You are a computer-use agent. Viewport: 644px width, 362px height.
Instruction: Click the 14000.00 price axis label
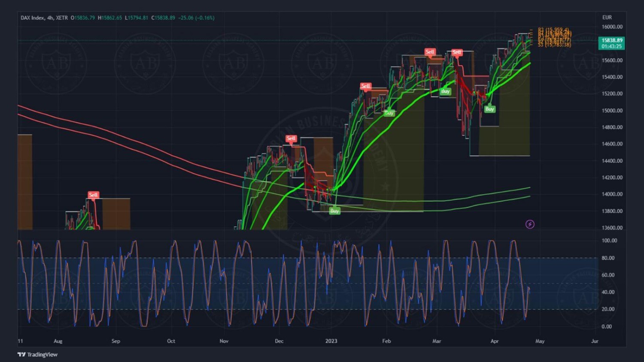[x=612, y=194]
